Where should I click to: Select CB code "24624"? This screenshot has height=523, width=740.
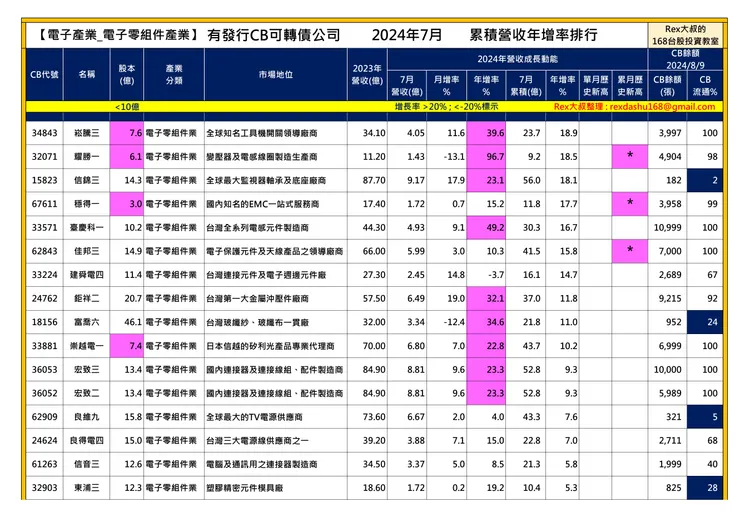pyautogui.click(x=44, y=440)
